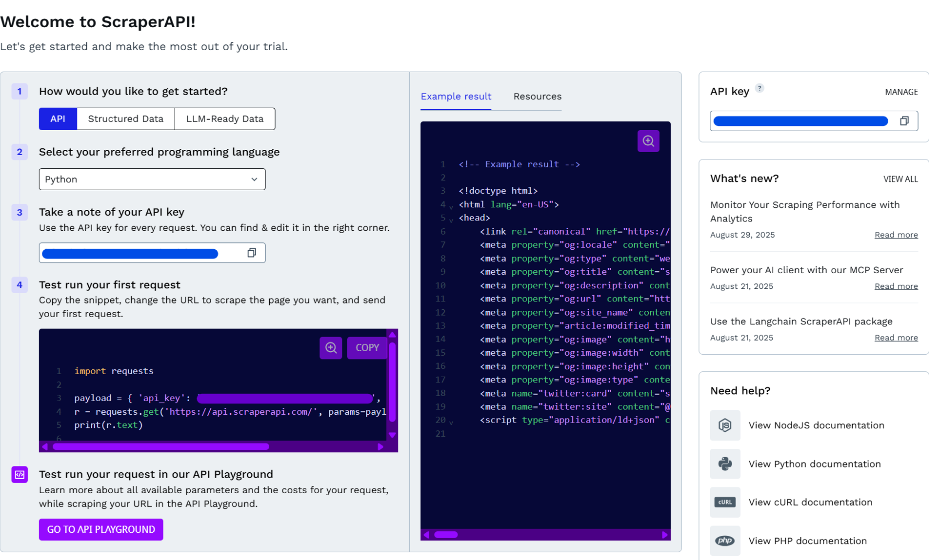Open the NodeJS documentation icon
The height and width of the screenshot is (560, 929).
point(725,425)
